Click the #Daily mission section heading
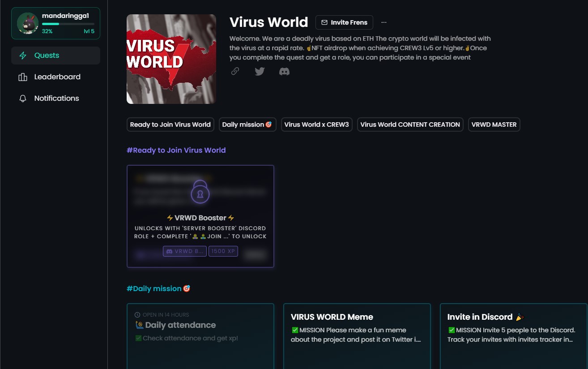Image resolution: width=588 pixels, height=369 pixels. point(159,289)
